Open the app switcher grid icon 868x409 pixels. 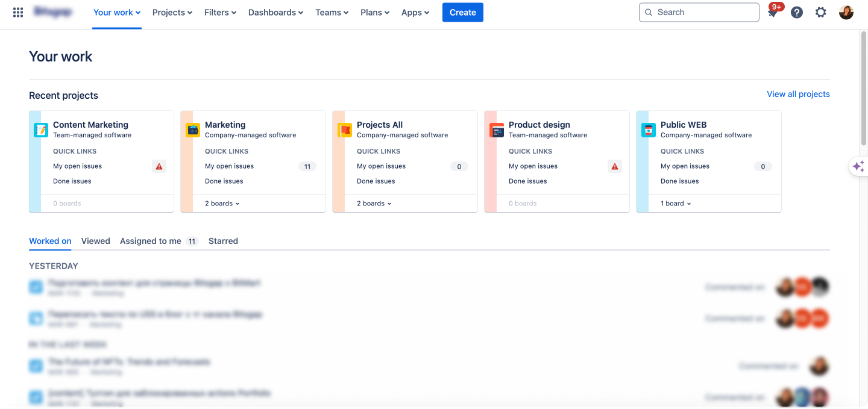click(x=18, y=12)
